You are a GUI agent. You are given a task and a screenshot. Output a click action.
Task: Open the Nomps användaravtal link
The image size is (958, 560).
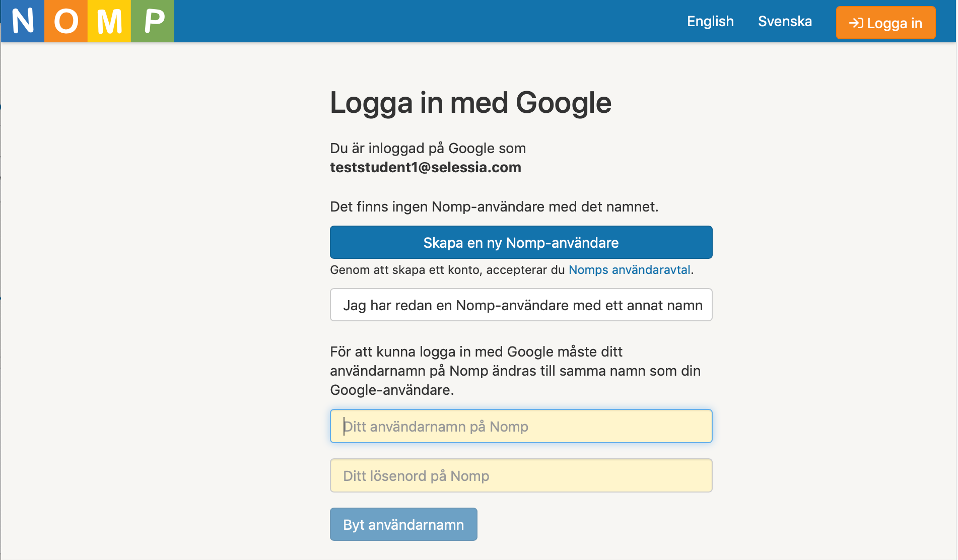coord(629,270)
